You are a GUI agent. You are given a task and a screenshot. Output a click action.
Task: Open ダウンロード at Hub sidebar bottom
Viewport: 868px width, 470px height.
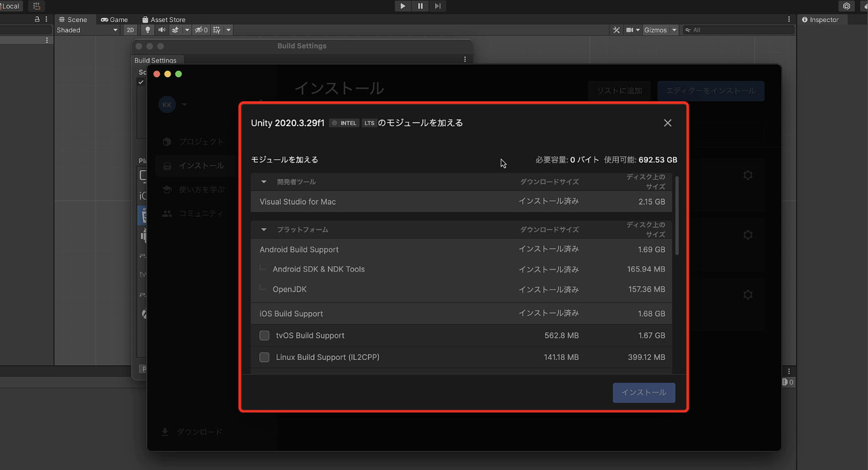tap(192, 432)
